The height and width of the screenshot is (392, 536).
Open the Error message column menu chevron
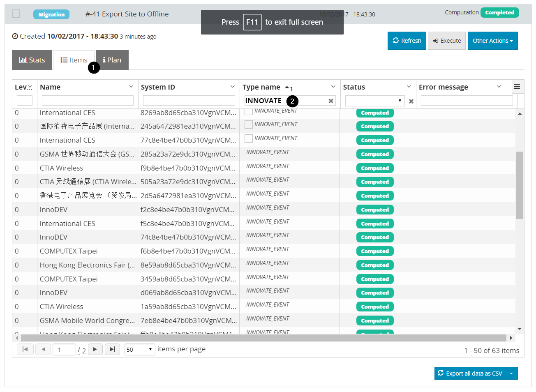[499, 87]
